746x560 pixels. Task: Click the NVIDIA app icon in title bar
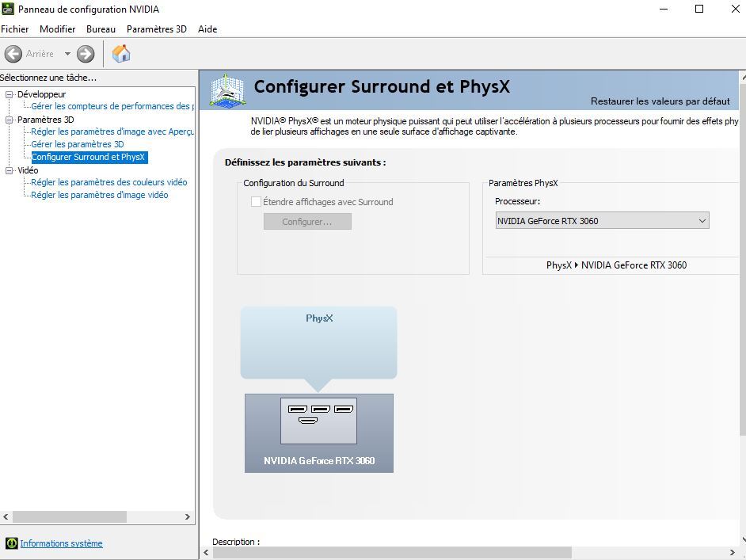[x=8, y=9]
